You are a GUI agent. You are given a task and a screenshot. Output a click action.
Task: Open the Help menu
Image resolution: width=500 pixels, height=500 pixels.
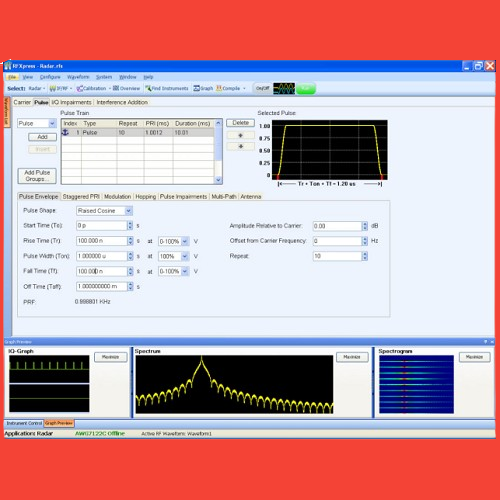[148, 77]
